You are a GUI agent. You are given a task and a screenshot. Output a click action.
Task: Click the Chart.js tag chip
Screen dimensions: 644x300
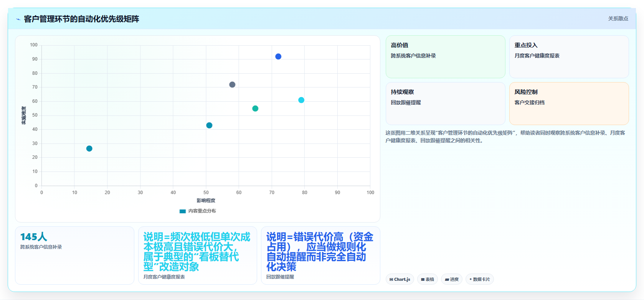(x=400, y=279)
